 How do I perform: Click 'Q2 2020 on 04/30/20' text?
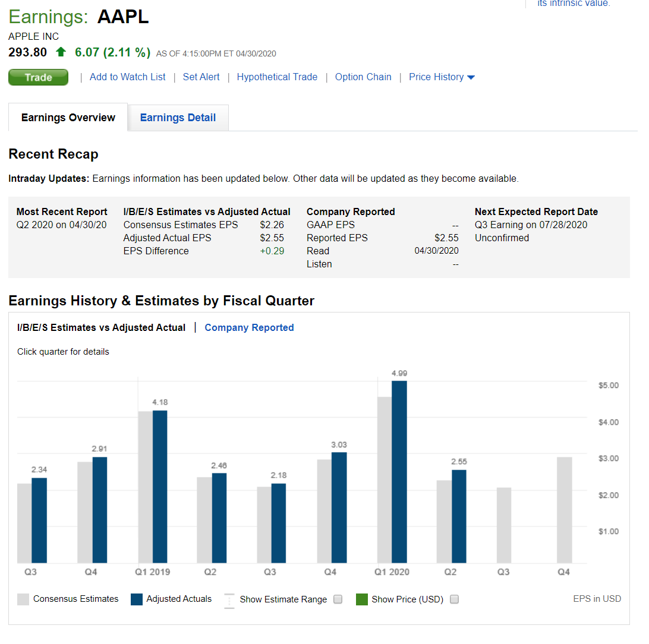coord(61,225)
